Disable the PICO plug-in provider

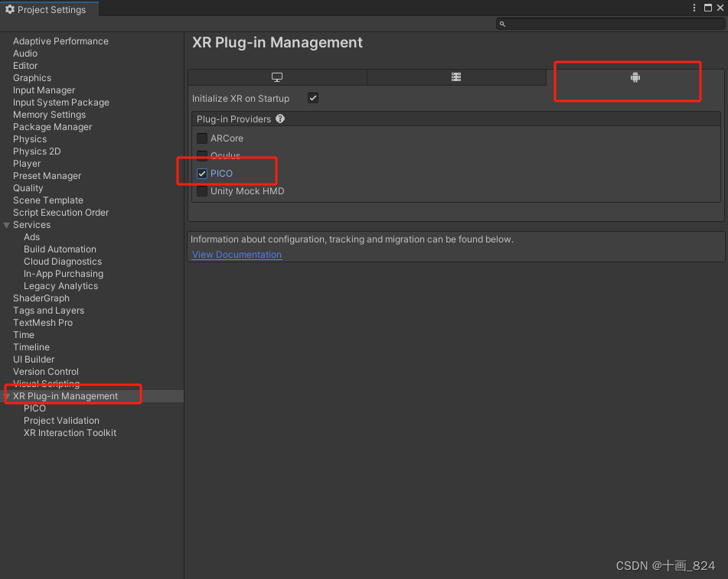[x=202, y=174]
